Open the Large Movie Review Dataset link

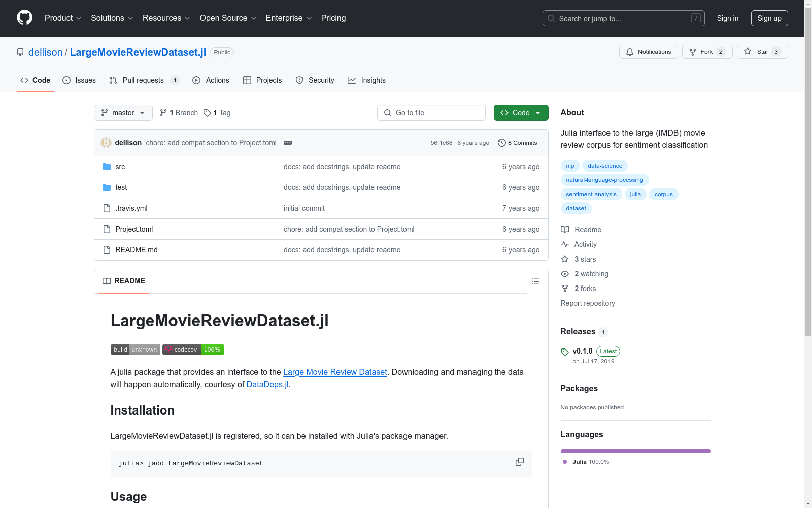(x=335, y=372)
